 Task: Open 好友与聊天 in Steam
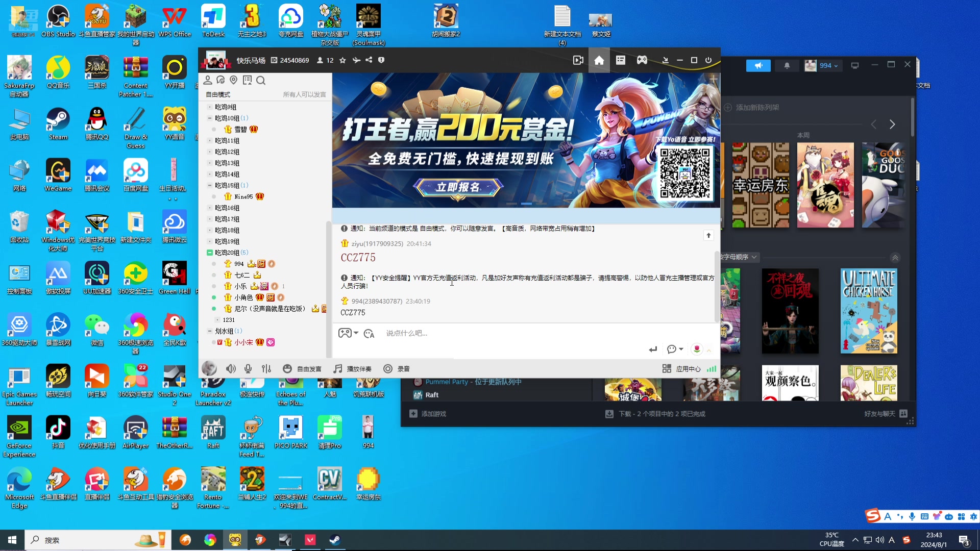(x=886, y=414)
